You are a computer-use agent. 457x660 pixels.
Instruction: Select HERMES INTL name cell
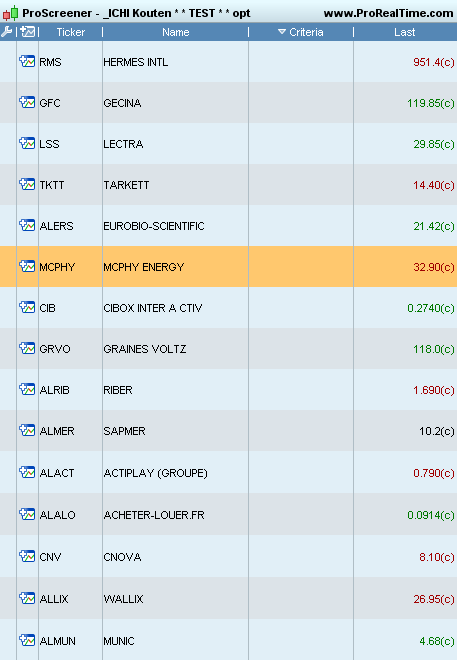(175, 62)
